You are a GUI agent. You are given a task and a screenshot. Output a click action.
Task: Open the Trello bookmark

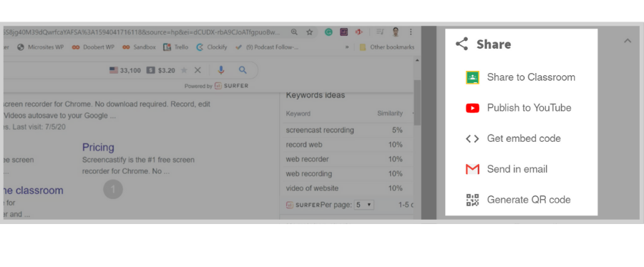pyautogui.click(x=176, y=47)
